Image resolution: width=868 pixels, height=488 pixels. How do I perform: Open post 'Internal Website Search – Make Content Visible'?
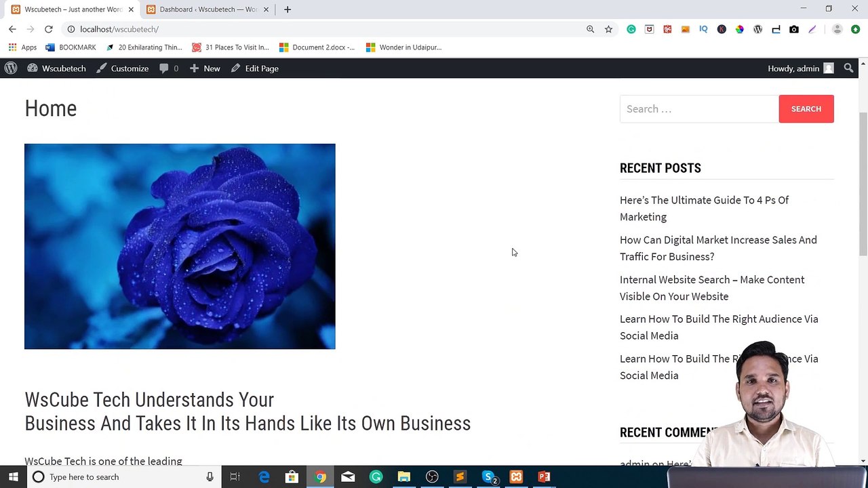pyautogui.click(x=712, y=288)
